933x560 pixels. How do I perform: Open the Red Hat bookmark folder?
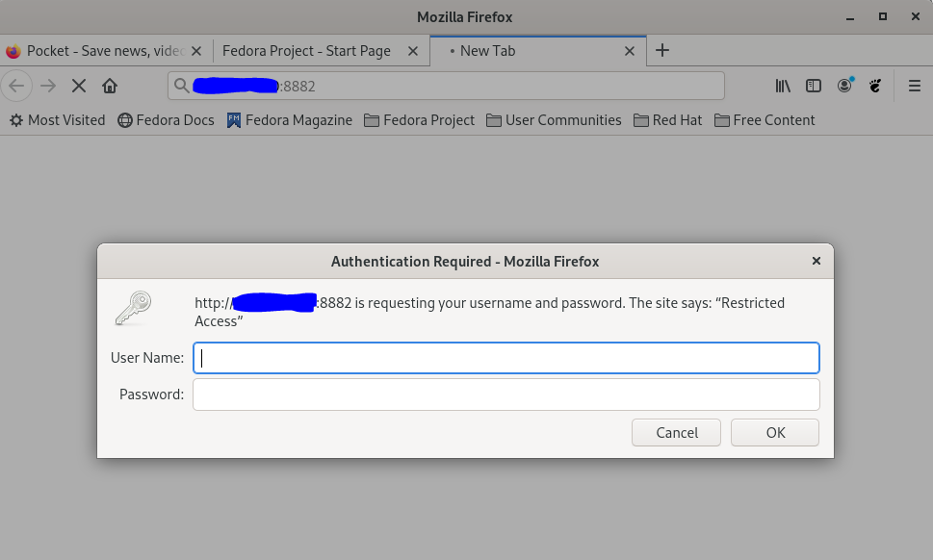[x=667, y=120]
